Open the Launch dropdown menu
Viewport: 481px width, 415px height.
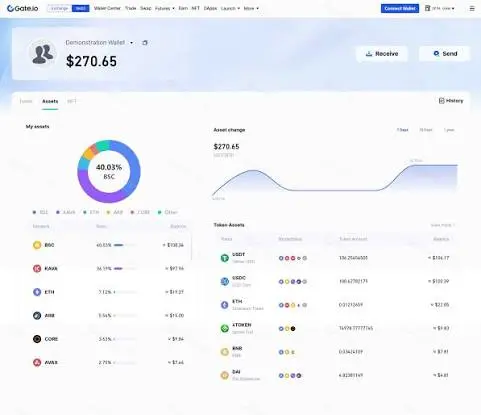point(230,8)
